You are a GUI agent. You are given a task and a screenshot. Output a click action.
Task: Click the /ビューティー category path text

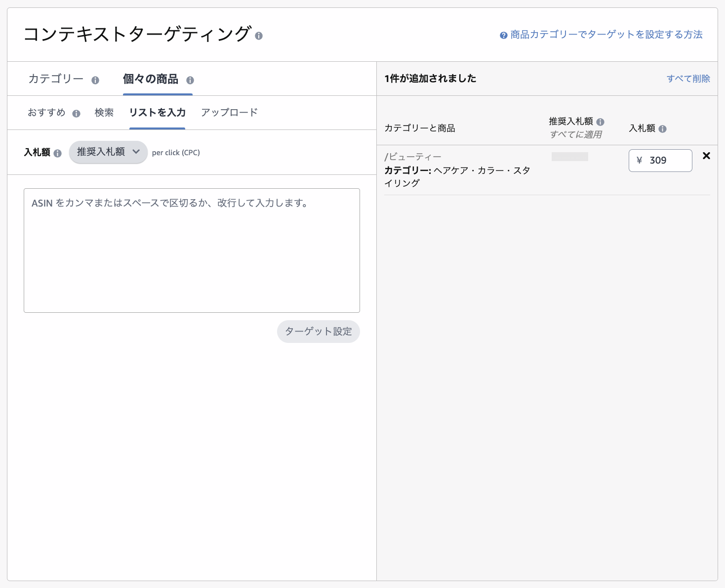413,157
